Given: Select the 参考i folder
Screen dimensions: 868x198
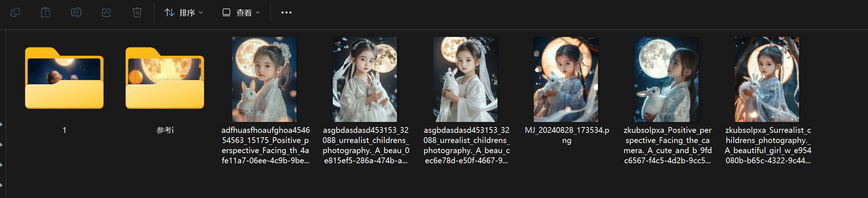Looking at the screenshot, I should coord(165,78).
